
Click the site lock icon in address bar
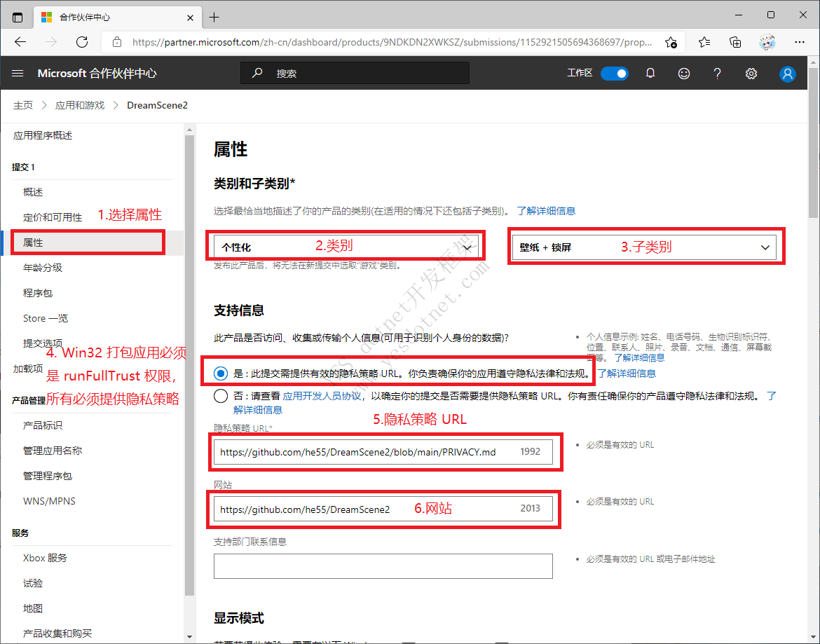[117, 42]
